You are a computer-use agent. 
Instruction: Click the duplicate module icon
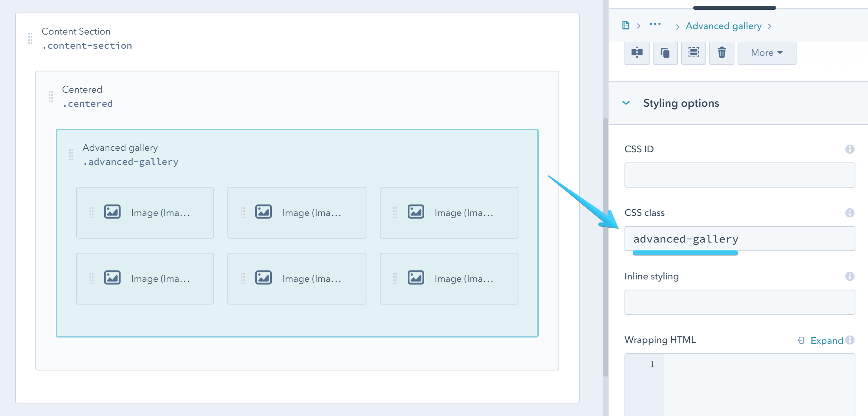(x=665, y=52)
